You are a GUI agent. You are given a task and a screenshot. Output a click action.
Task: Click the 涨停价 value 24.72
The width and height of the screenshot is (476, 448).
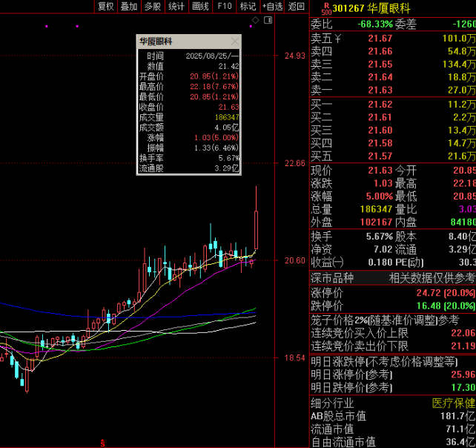(429, 293)
